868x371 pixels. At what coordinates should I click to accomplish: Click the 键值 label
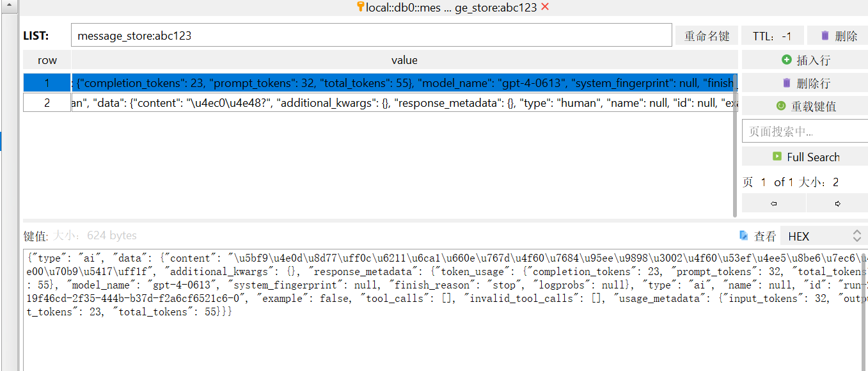(36, 236)
